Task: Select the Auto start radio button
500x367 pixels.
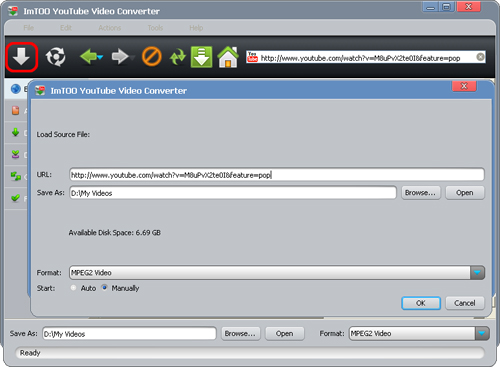Action: [73, 288]
